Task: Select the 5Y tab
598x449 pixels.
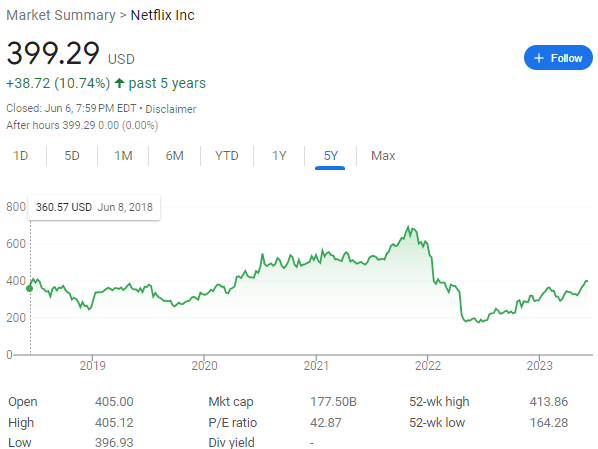Action: coord(330,156)
